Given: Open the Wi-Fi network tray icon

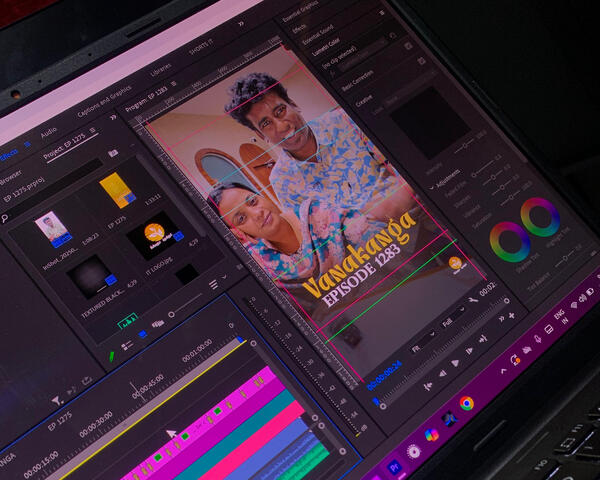Looking at the screenshot, I should (x=575, y=305).
